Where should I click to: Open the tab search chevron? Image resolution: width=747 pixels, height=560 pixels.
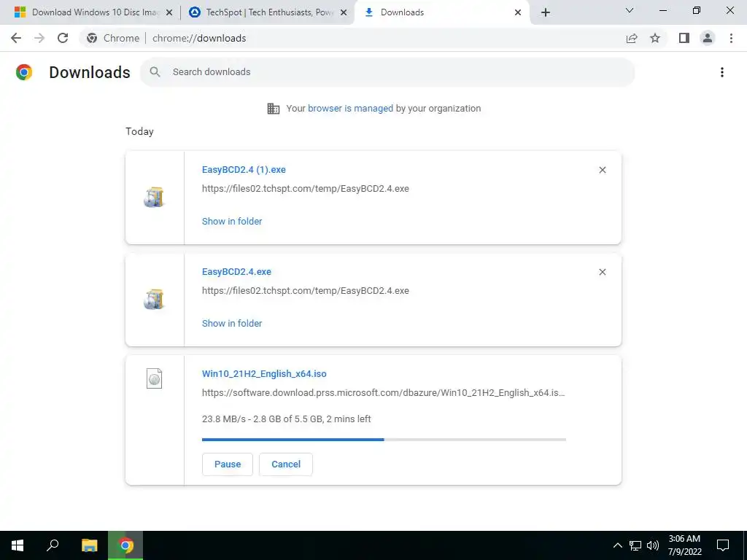pyautogui.click(x=630, y=10)
